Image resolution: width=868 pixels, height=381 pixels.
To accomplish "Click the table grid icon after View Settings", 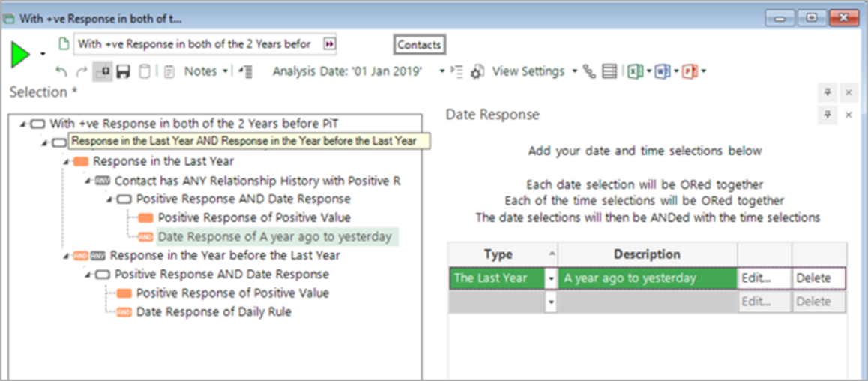I will (x=609, y=71).
